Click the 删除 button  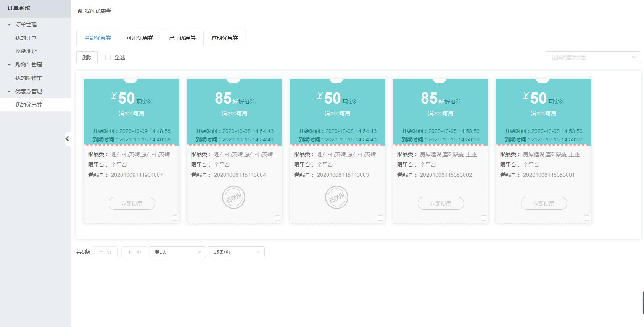click(87, 57)
